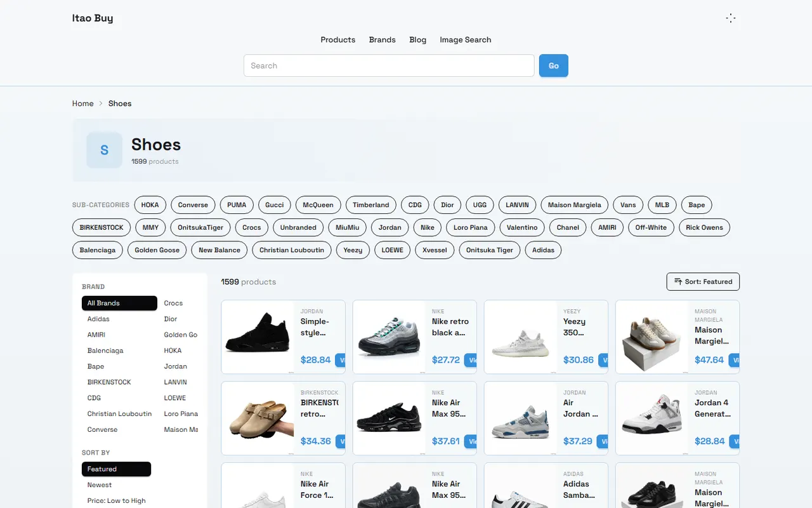
Task: Click the $47.64 Maison Margiela price
Action: coord(709,359)
